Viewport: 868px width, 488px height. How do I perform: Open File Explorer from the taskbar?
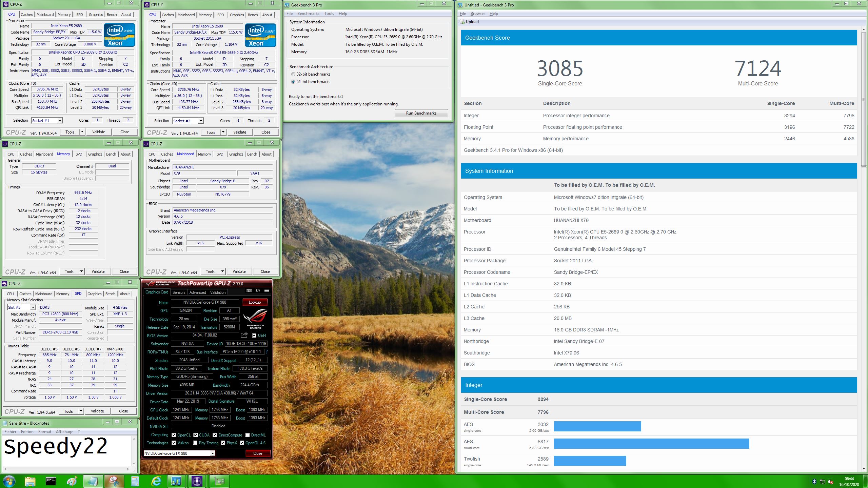[x=30, y=481]
